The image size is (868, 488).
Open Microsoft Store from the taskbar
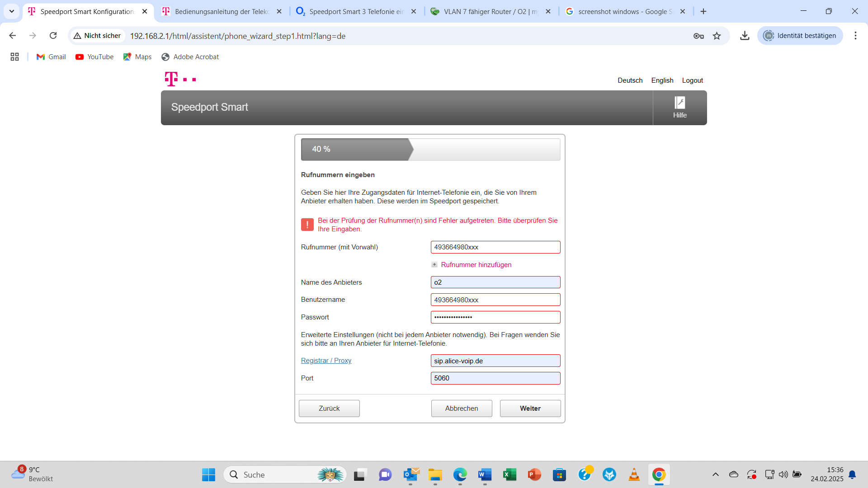tap(559, 474)
